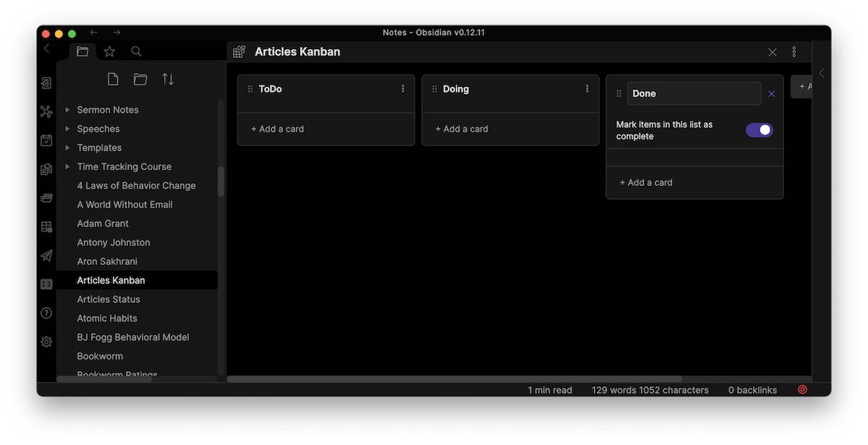868x445 pixels.
Task: Open today's daily note calendar icon
Action: pos(46,140)
